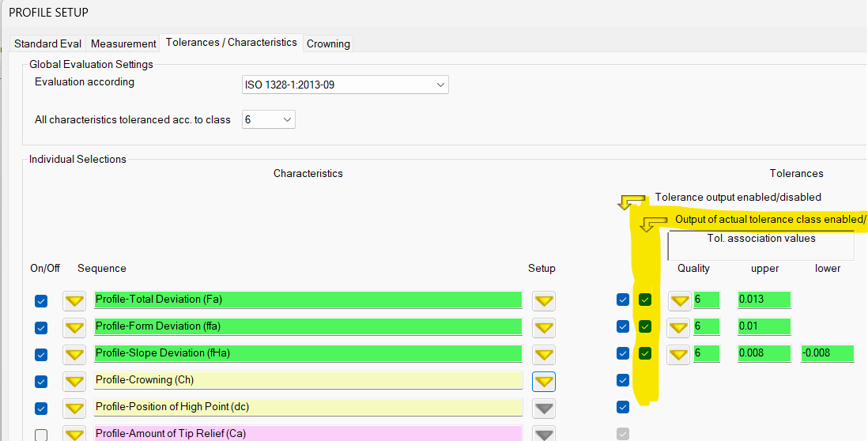Toggle actual tolerance class checkbox for Slope Deviation

645,353
